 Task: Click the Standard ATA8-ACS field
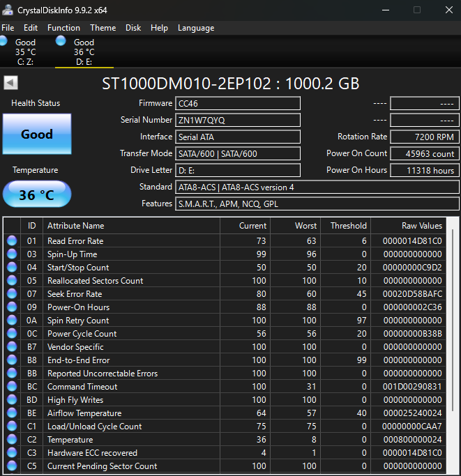click(x=317, y=187)
